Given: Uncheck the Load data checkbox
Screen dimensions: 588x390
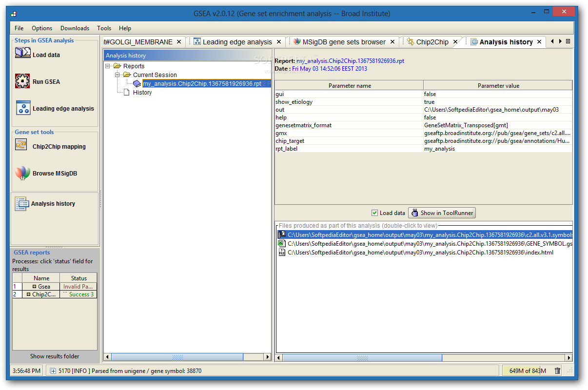Looking at the screenshot, I should [374, 213].
